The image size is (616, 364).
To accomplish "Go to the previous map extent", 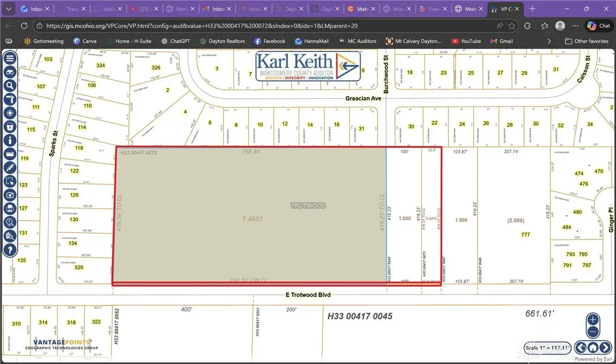I will (581, 347).
